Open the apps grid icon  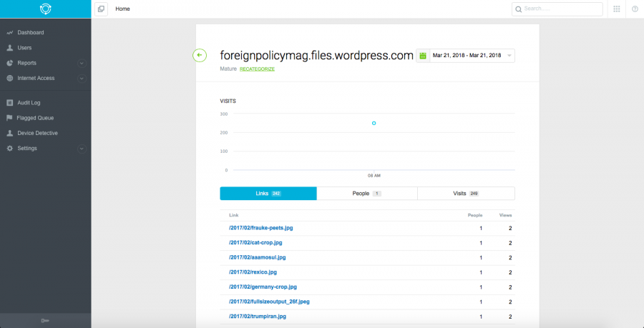tap(617, 9)
